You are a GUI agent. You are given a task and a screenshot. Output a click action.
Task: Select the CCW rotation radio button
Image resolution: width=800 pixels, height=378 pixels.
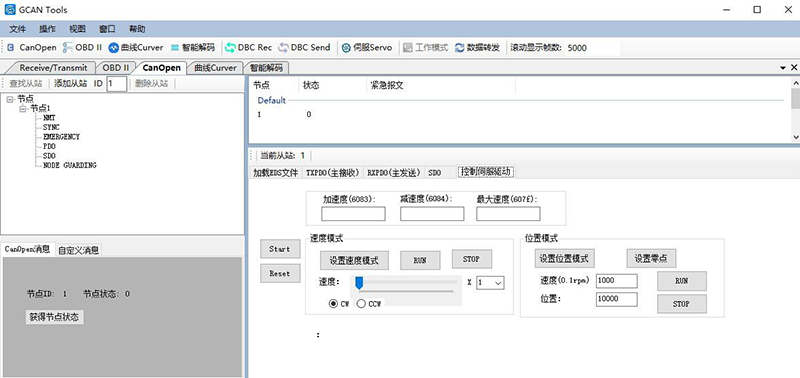[361, 304]
